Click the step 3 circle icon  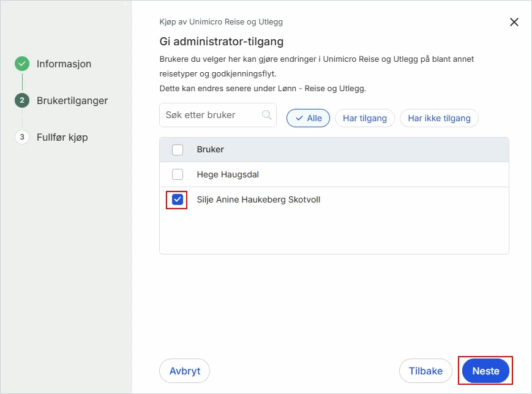coord(22,137)
